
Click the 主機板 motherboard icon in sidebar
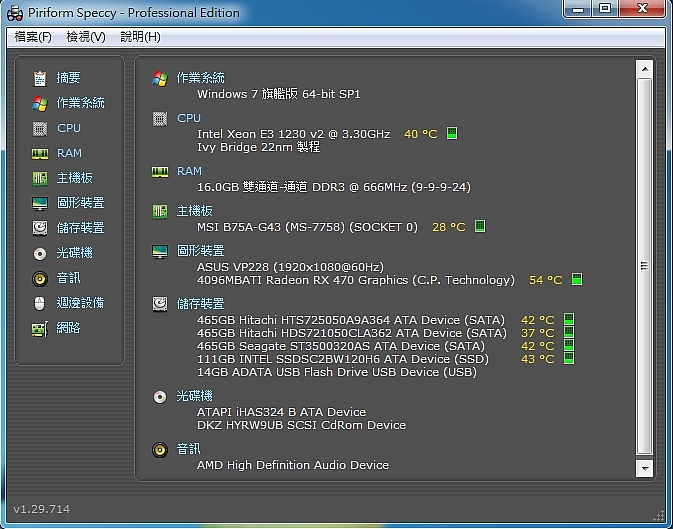tap(40, 178)
